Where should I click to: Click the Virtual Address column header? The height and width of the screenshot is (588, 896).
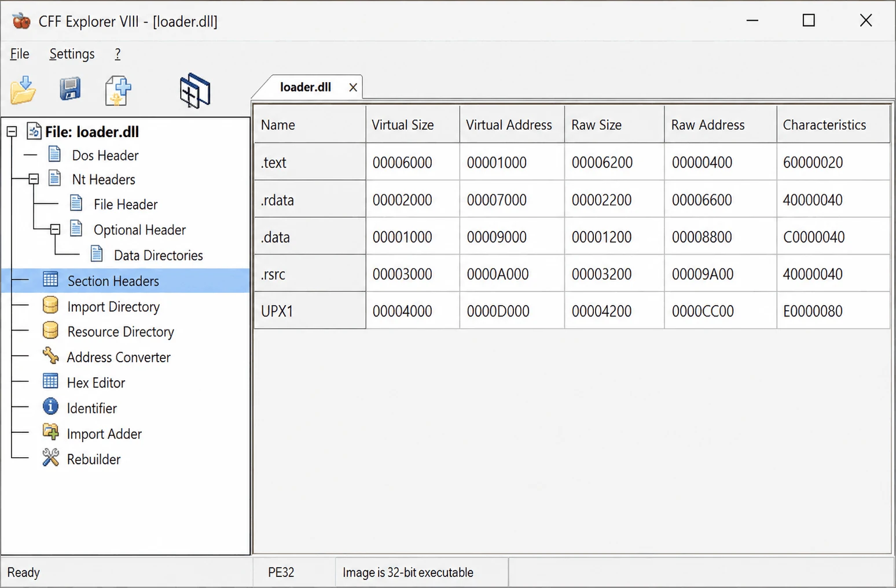pos(512,124)
